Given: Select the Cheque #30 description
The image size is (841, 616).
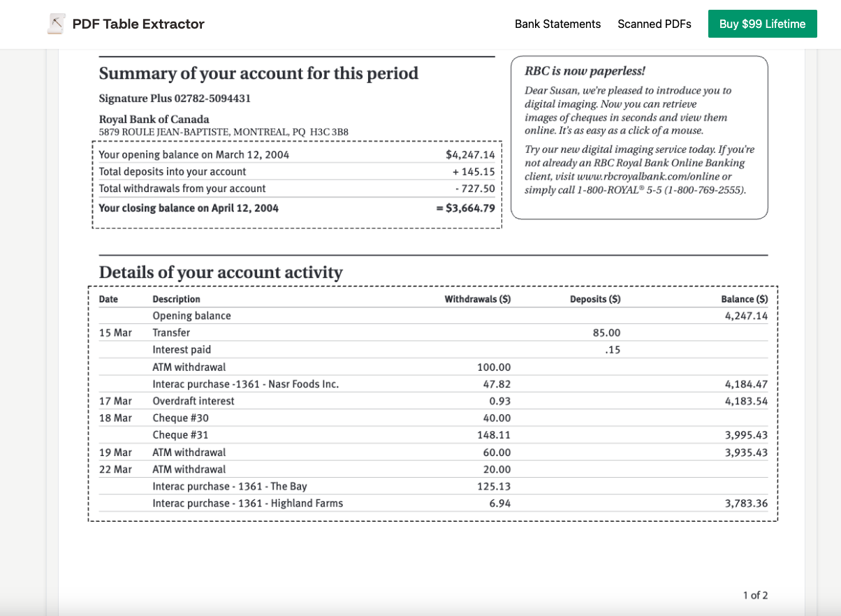Looking at the screenshot, I should tap(181, 418).
